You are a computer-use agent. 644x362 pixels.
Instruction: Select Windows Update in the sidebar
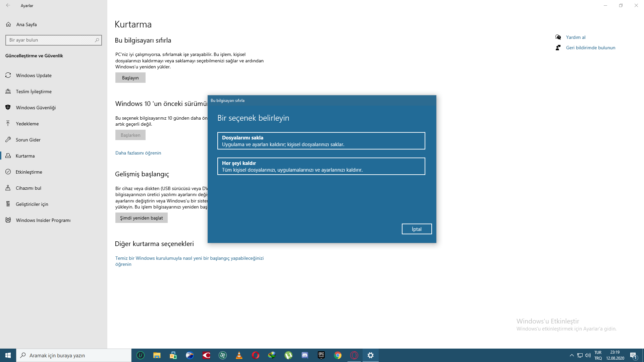point(34,75)
